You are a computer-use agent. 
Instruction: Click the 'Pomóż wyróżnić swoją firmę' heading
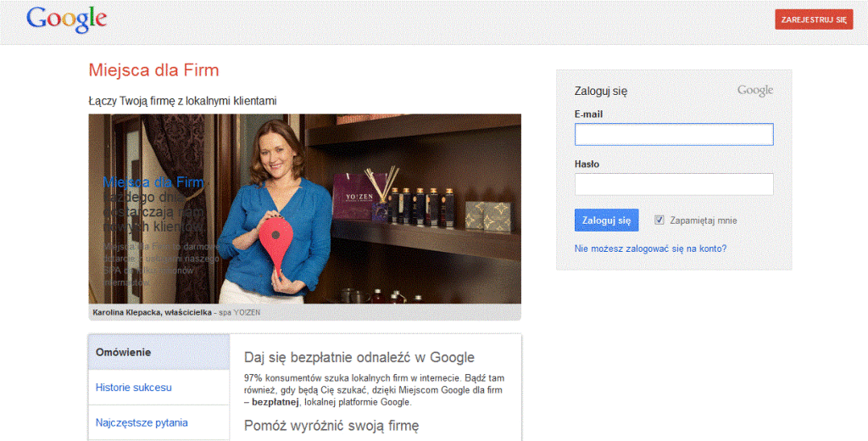pyautogui.click(x=331, y=425)
